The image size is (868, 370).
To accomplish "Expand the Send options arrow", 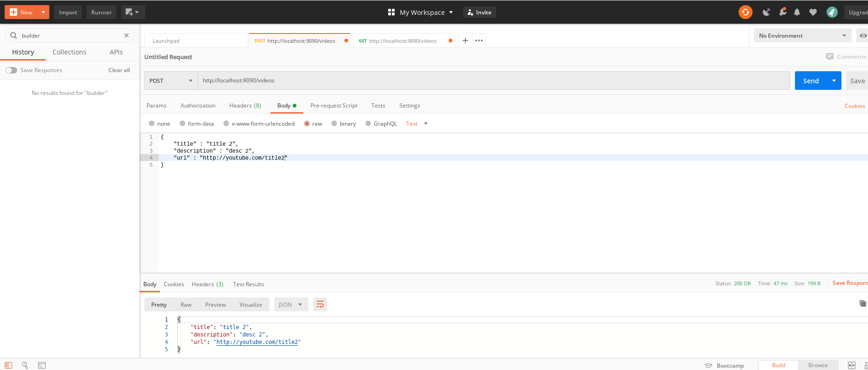I will click(x=834, y=81).
